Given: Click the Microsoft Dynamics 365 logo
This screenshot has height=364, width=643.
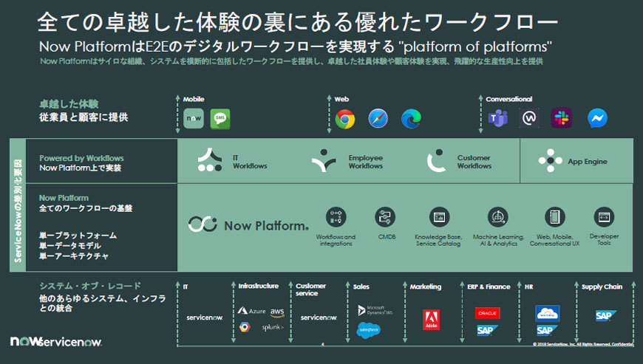Looking at the screenshot, I should pyautogui.click(x=375, y=310).
